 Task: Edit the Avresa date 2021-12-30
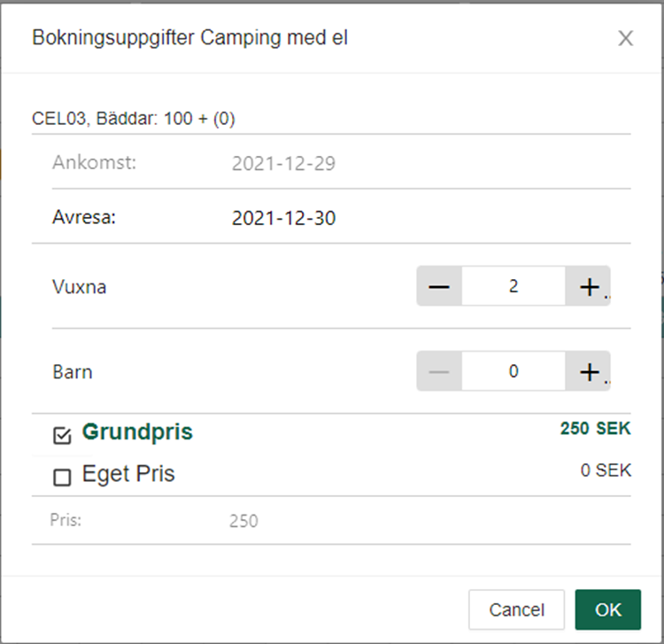pyautogui.click(x=283, y=218)
